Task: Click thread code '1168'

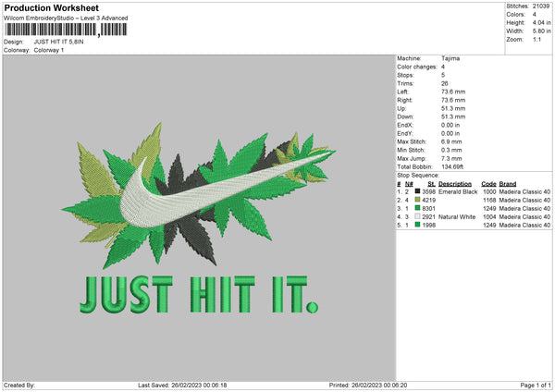Action: [489, 201]
